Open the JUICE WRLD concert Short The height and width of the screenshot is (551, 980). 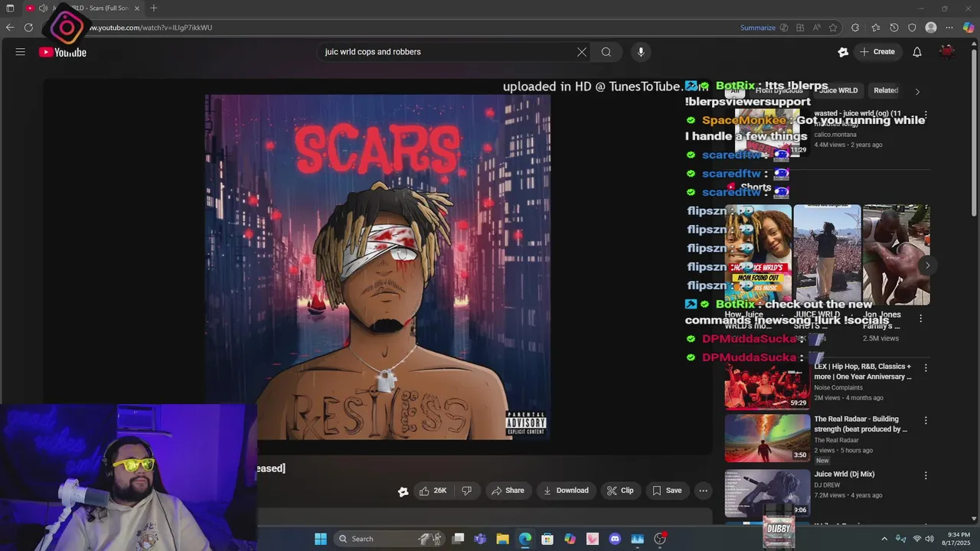pos(827,254)
